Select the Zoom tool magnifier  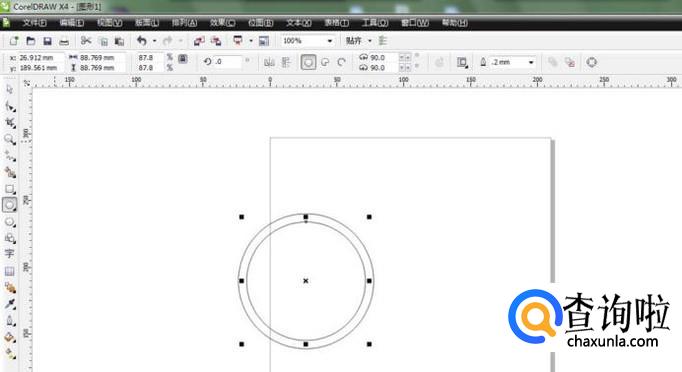click(10, 140)
